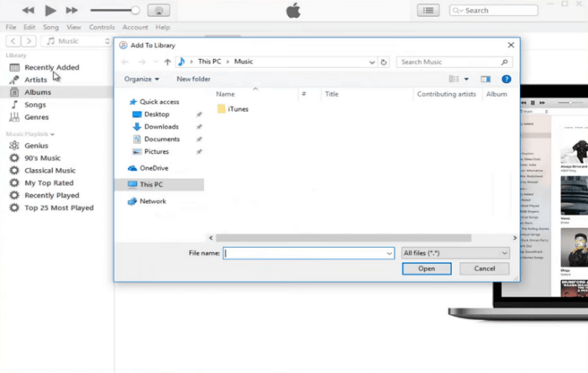588x373 pixels.
Task: Select the iTunes folder
Action: tap(233, 109)
